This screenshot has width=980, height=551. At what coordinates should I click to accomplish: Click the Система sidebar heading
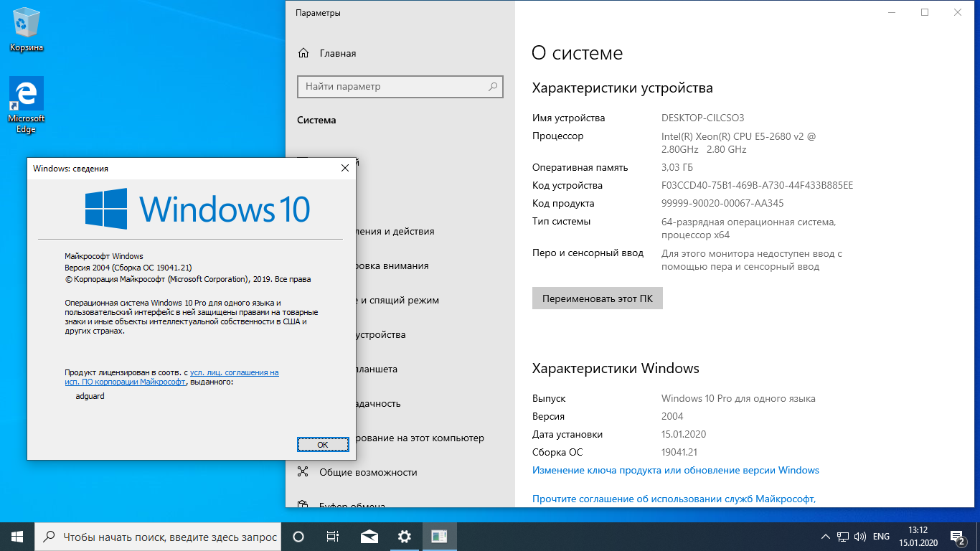316,120
